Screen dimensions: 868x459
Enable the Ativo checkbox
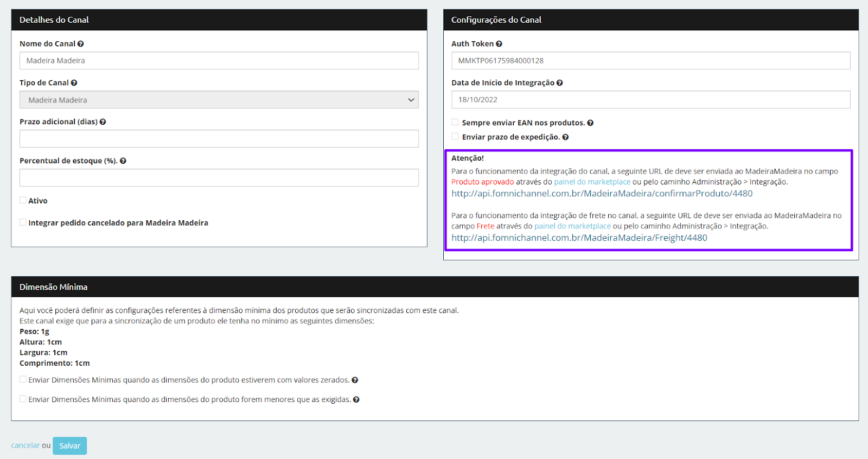(x=23, y=200)
